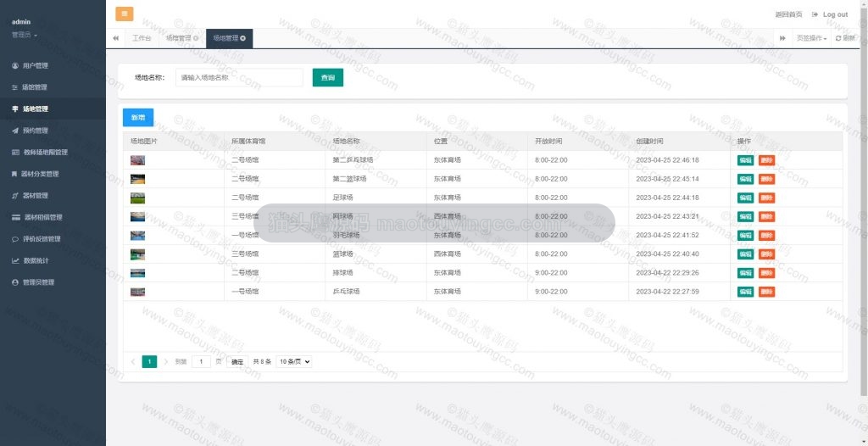The width and height of the screenshot is (868, 446).
Task: Open the 排球场 thumbnail image
Action: (x=138, y=273)
